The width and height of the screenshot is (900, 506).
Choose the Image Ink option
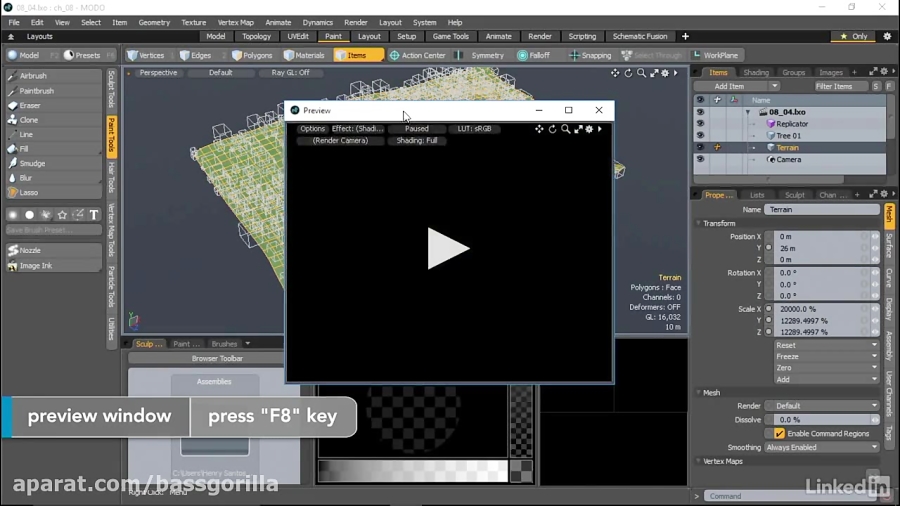(36, 266)
